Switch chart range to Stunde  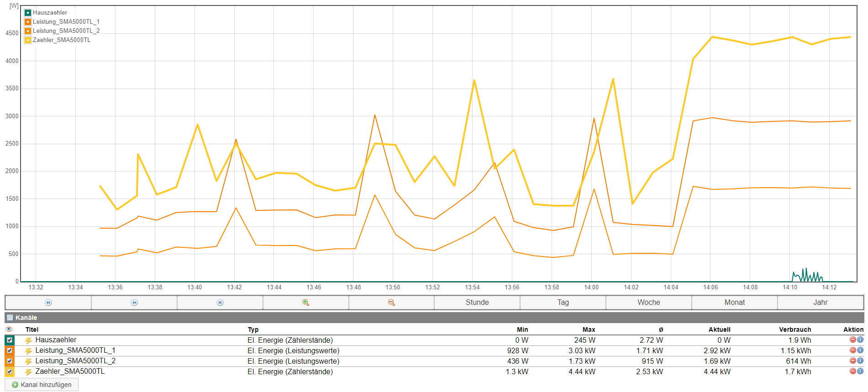pyautogui.click(x=477, y=303)
